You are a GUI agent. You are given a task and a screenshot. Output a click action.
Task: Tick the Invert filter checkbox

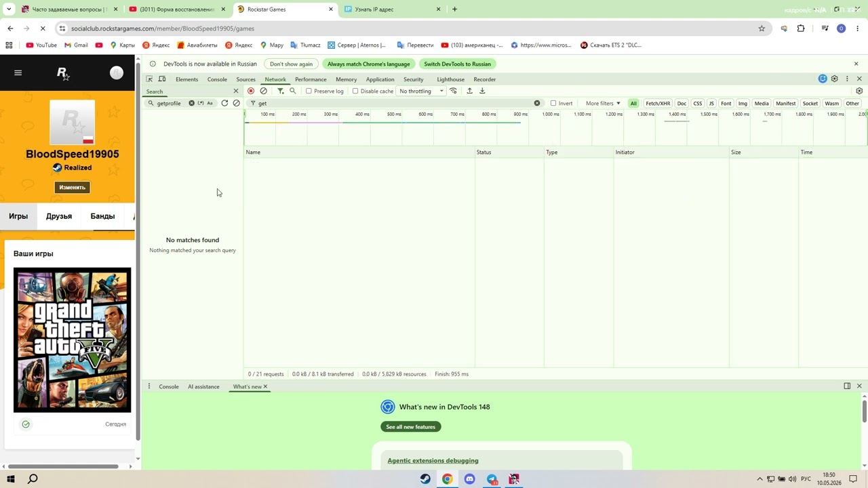tap(553, 103)
